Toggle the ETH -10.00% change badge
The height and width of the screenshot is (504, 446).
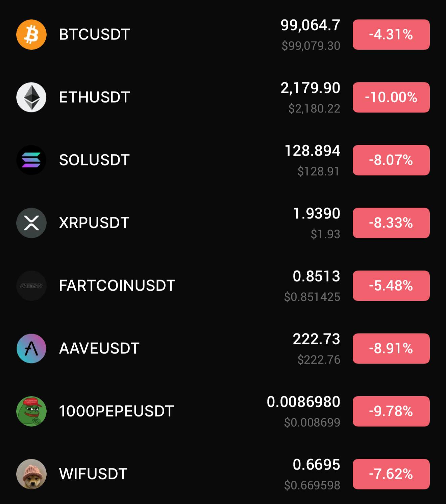tap(391, 97)
